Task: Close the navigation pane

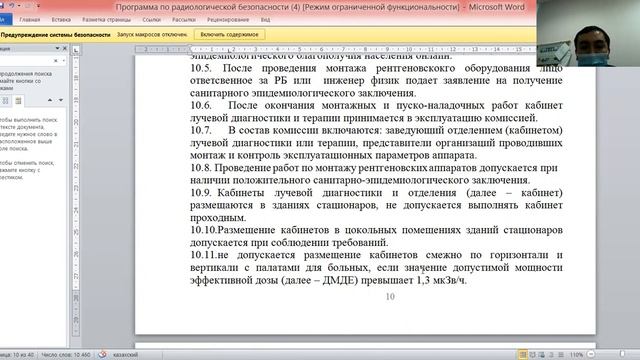Action: 64,48
